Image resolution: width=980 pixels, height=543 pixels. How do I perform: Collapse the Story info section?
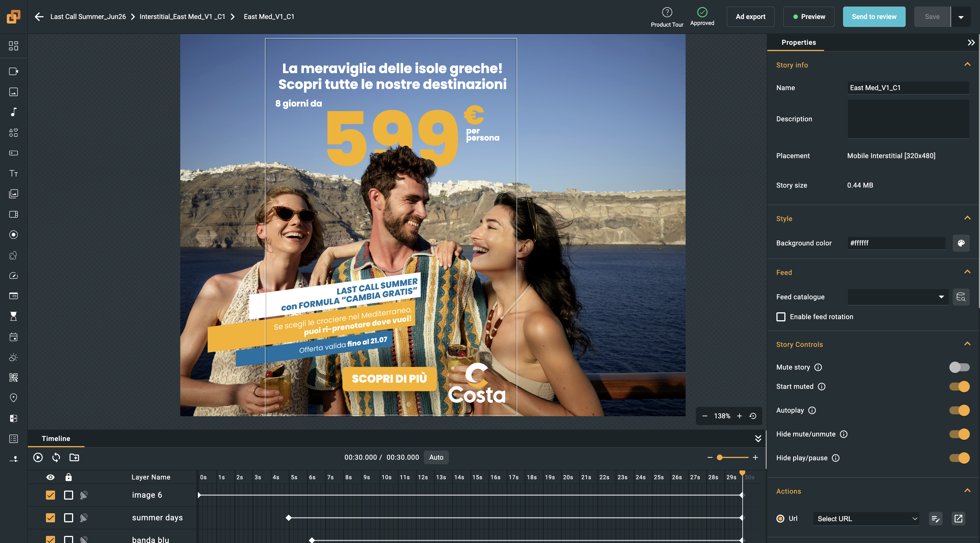point(967,64)
